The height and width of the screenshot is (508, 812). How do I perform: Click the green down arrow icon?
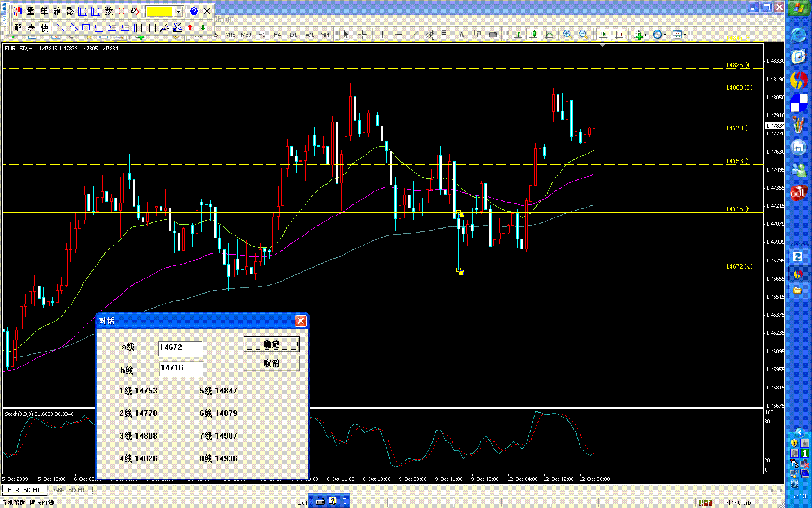tap(203, 27)
